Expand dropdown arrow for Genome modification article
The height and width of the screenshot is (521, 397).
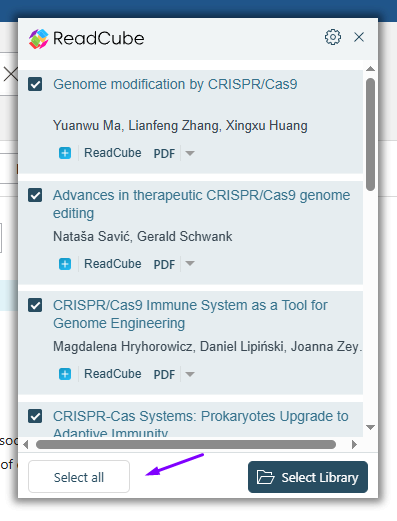pyautogui.click(x=190, y=153)
